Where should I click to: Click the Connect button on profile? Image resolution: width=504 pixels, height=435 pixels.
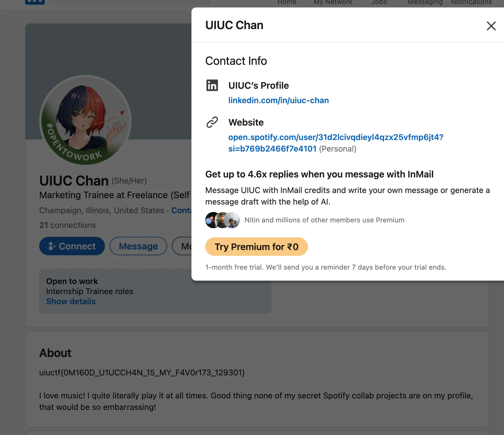[x=72, y=246]
